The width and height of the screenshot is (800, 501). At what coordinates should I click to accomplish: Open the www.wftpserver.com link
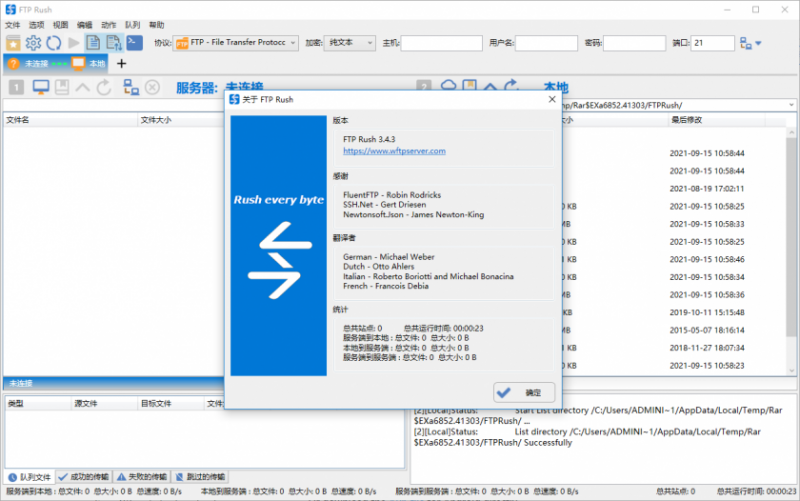coord(394,151)
